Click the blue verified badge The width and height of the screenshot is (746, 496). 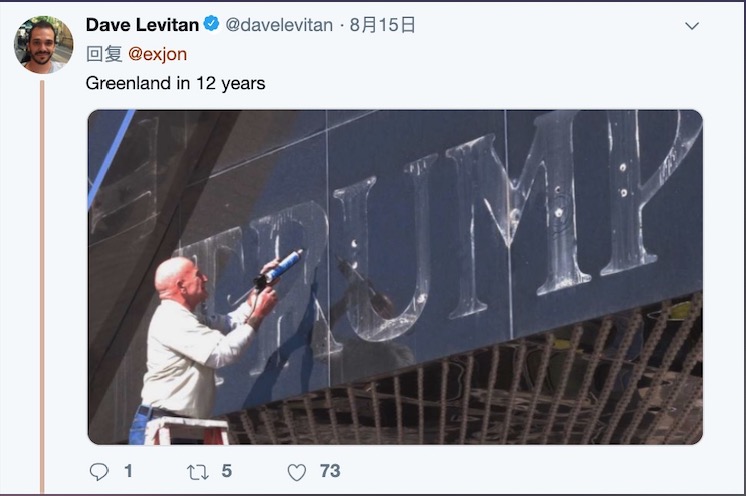click(212, 24)
